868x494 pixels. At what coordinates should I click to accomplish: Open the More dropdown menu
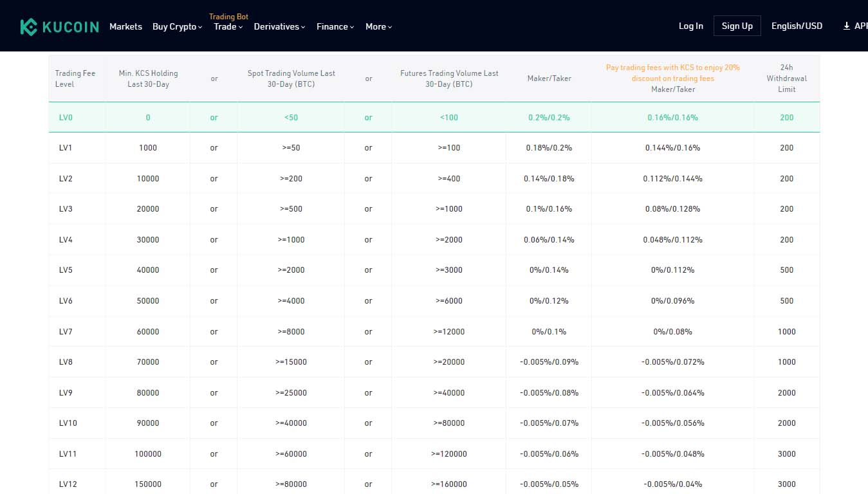378,26
